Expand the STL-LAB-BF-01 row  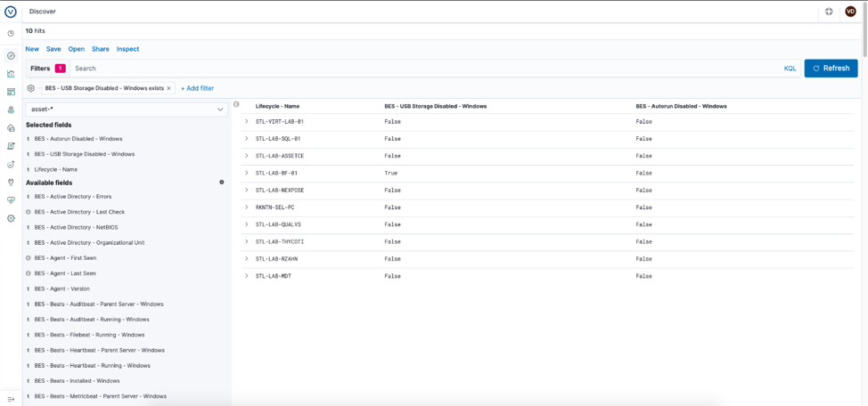(x=246, y=173)
